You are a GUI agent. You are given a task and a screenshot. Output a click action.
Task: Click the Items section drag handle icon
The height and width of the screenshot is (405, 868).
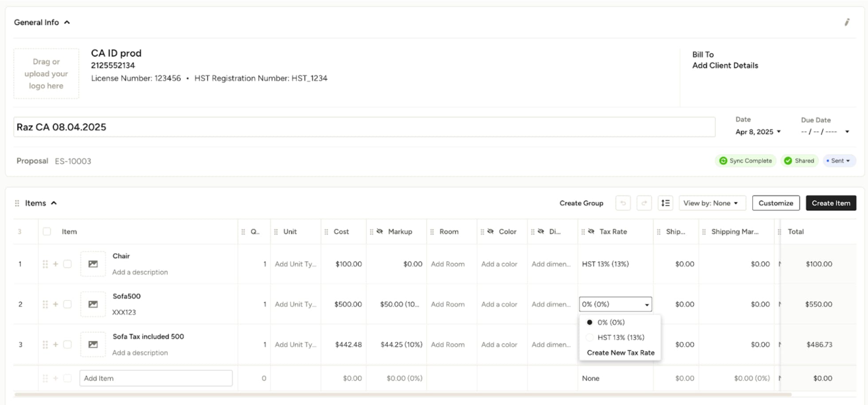(x=17, y=203)
